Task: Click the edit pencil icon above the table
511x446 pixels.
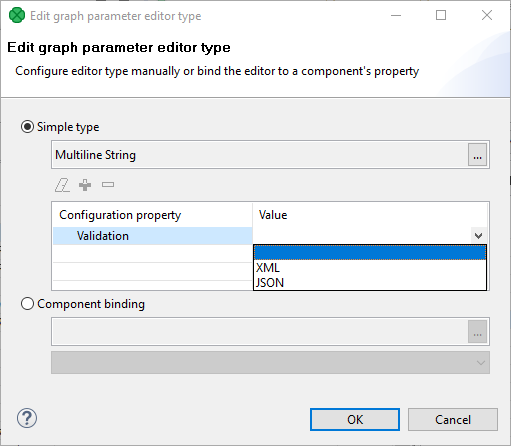Action: (62, 185)
